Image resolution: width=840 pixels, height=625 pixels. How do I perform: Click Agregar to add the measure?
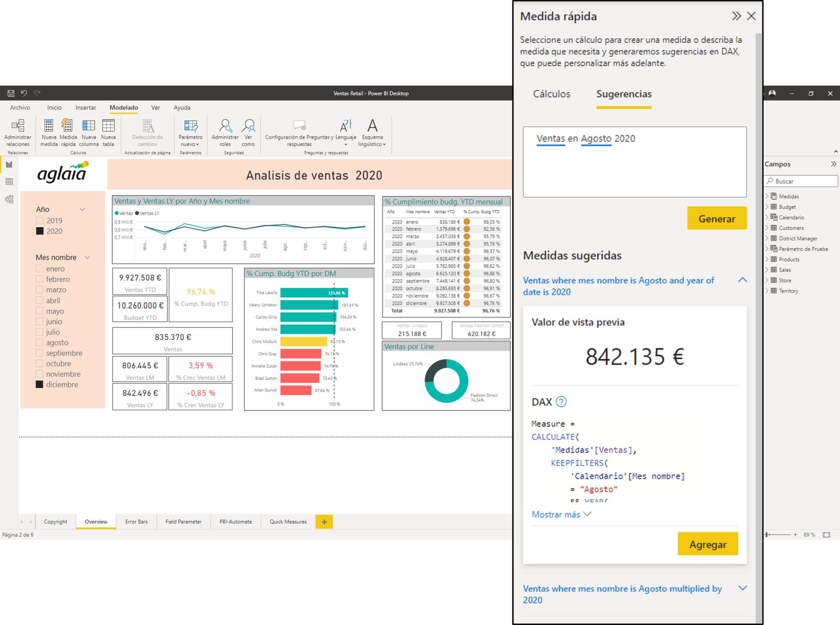pos(708,543)
